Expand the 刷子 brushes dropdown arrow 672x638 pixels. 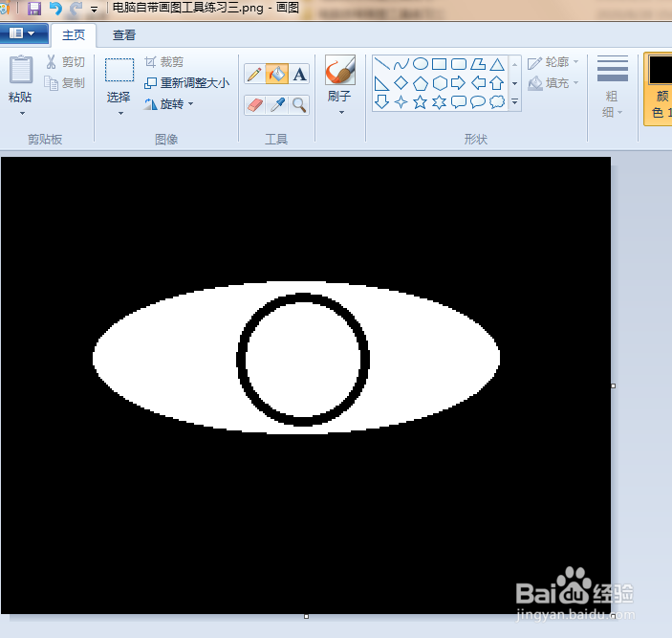[x=341, y=113]
